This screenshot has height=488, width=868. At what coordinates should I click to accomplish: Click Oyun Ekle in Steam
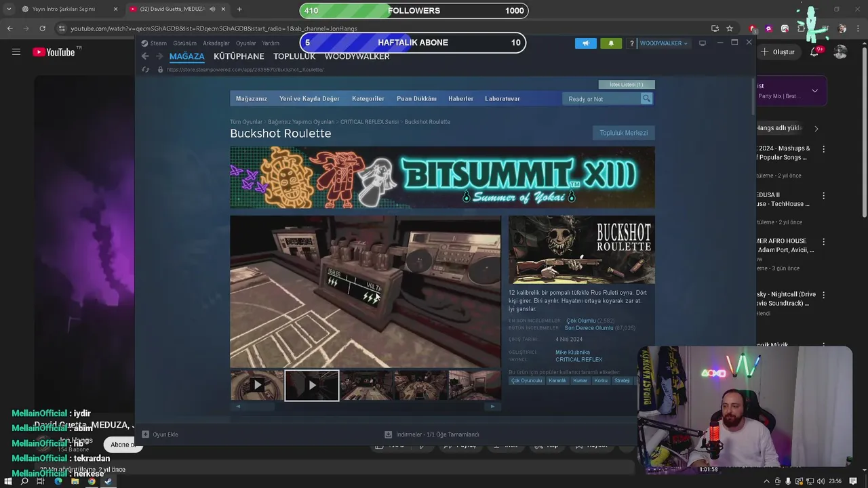(x=160, y=434)
